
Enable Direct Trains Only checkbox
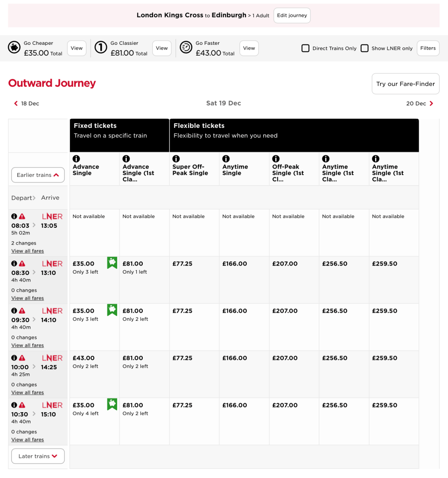[305, 48]
